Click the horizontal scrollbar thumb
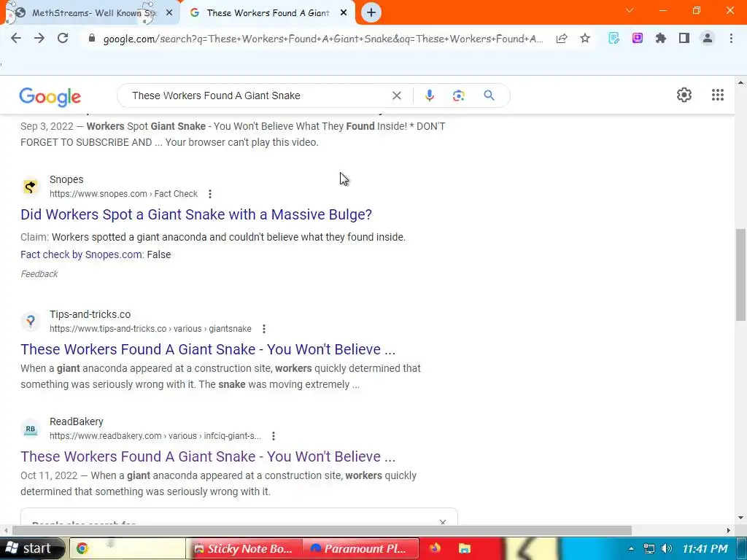This screenshot has width=747, height=560. [x=322, y=531]
